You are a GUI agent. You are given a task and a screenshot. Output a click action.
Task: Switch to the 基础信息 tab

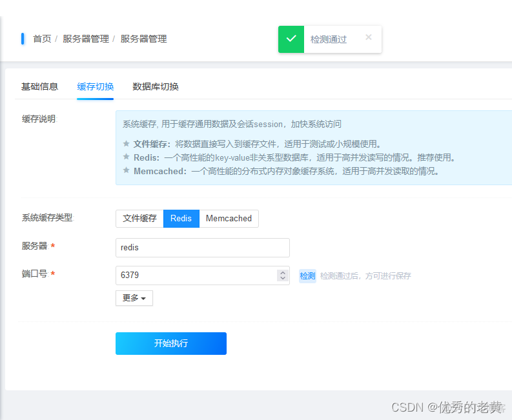[x=39, y=86]
